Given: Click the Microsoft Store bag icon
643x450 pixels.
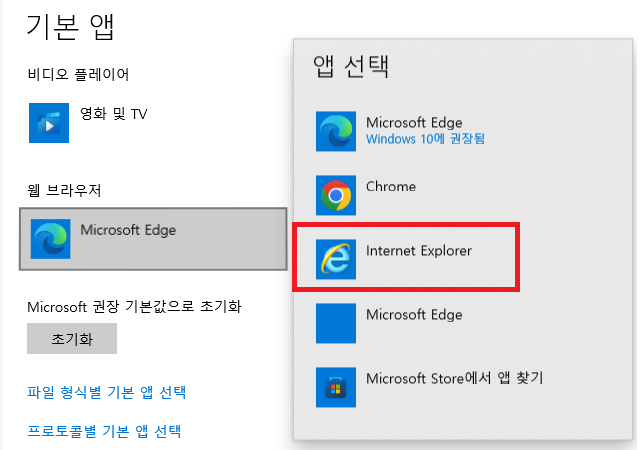Looking at the screenshot, I should pyautogui.click(x=336, y=387).
